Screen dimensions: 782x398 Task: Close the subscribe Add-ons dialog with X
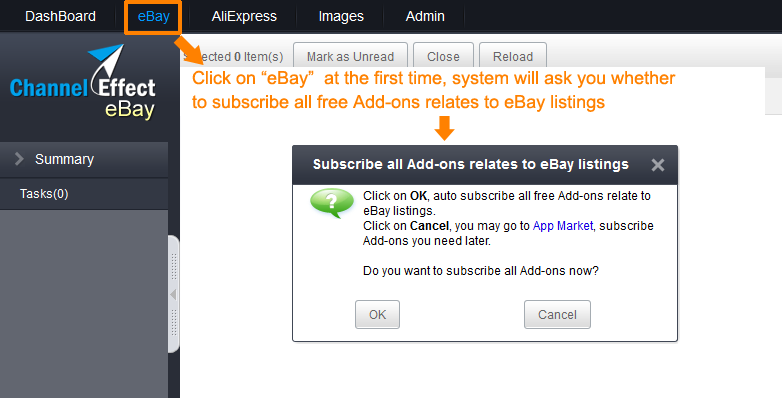pyautogui.click(x=658, y=165)
